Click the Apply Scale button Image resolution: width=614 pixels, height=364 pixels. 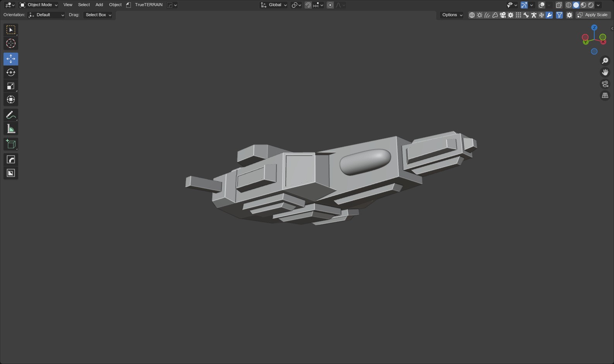tap(593, 15)
